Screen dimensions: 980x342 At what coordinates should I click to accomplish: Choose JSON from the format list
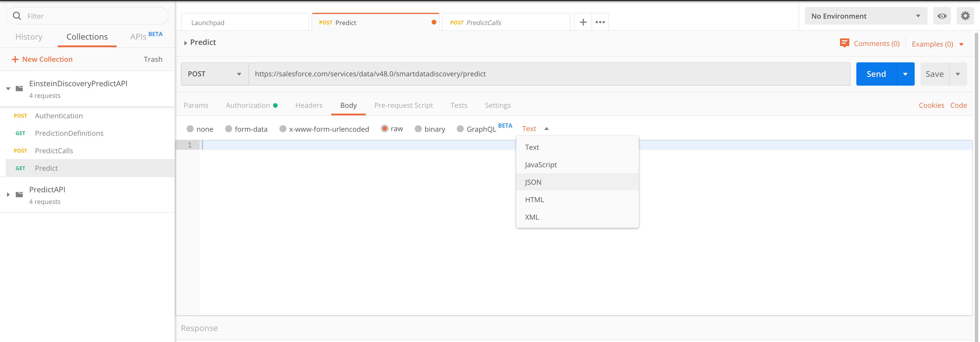pos(533,182)
